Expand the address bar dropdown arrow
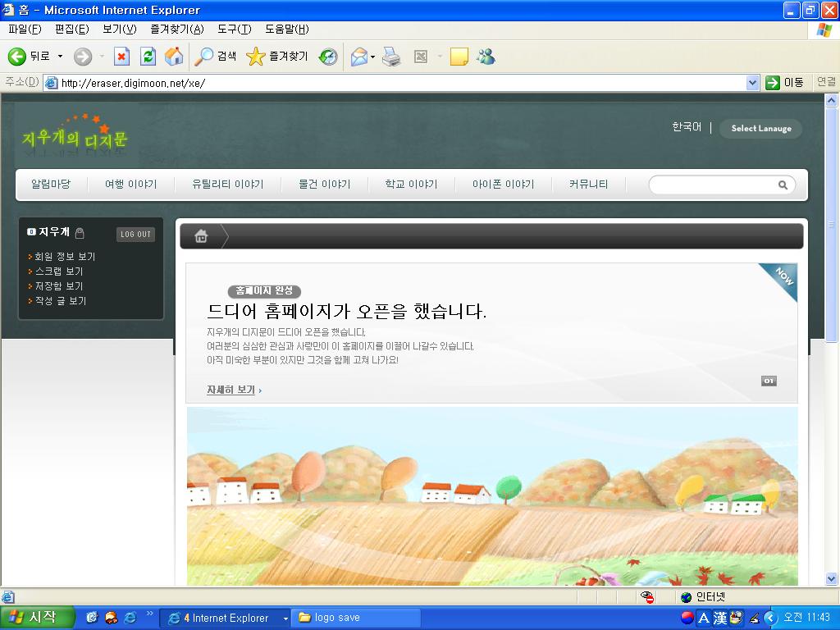Screen dimensions: 840x630 click(752, 83)
